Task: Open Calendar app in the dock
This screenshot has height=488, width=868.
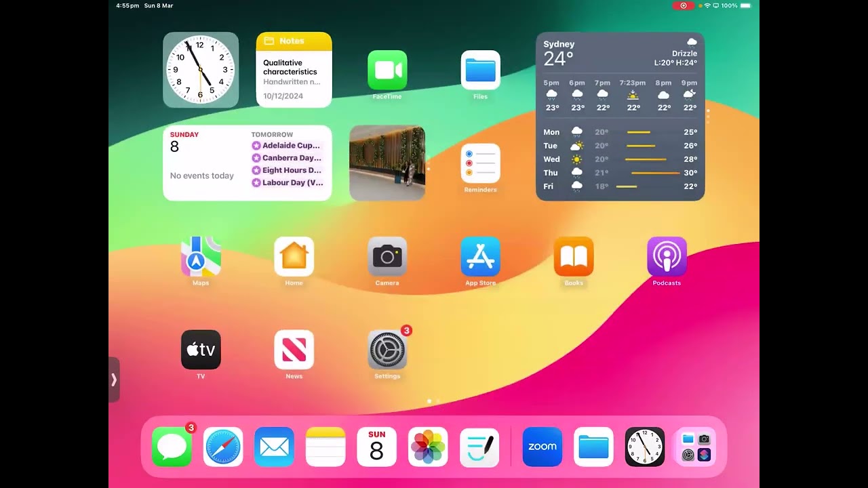Action: (x=377, y=447)
